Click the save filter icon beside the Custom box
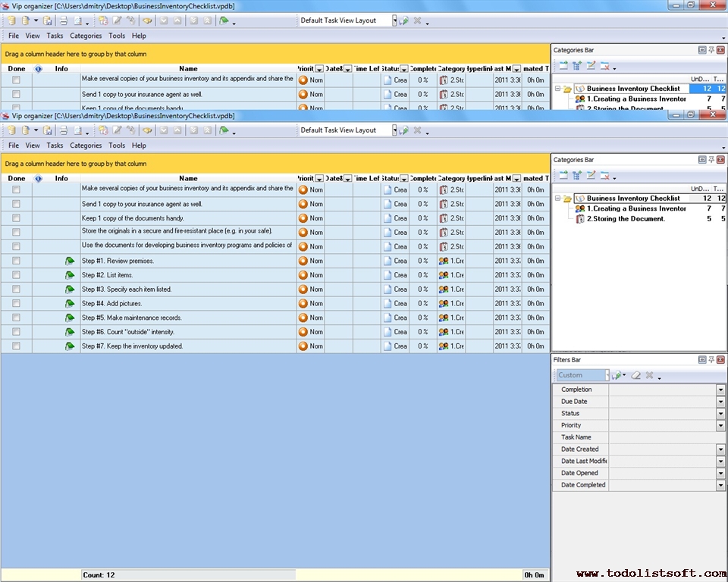This screenshot has height=582, width=728. [x=617, y=375]
